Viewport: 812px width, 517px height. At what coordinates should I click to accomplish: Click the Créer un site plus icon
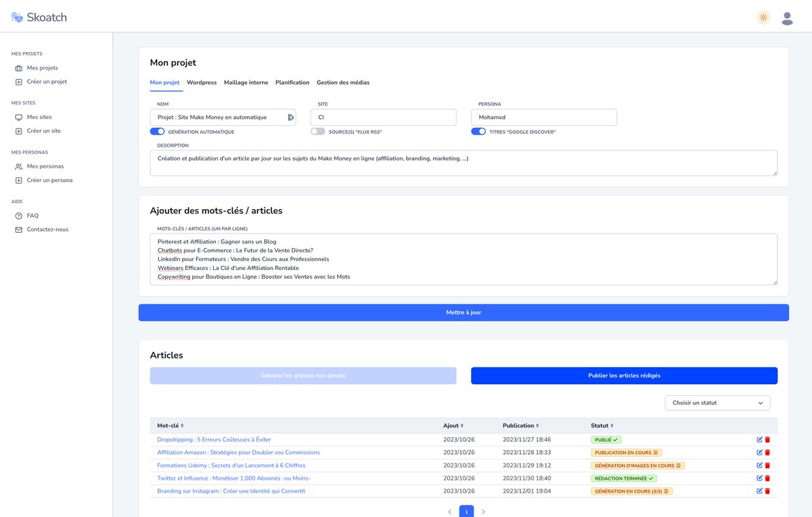(x=19, y=131)
